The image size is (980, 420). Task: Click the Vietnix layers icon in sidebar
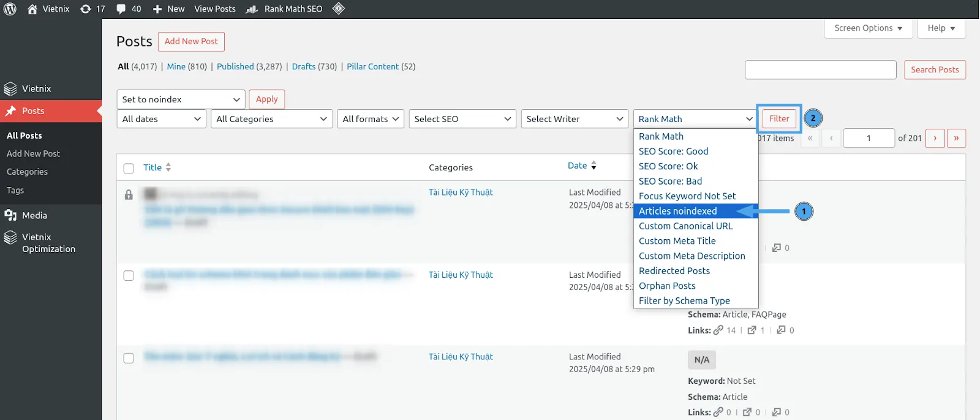pos(10,89)
